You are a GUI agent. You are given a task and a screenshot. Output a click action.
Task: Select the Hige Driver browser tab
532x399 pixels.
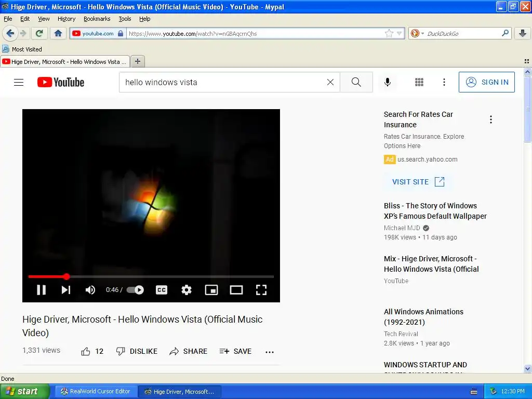tap(65, 62)
